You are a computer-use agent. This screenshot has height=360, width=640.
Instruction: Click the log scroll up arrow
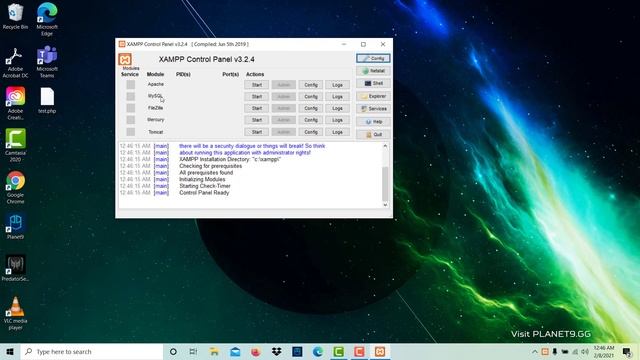385,146
